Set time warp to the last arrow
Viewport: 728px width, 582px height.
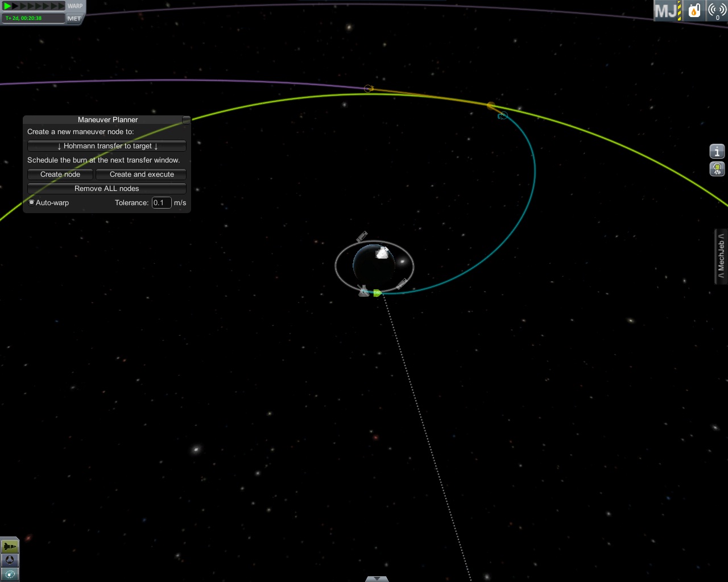coord(61,6)
